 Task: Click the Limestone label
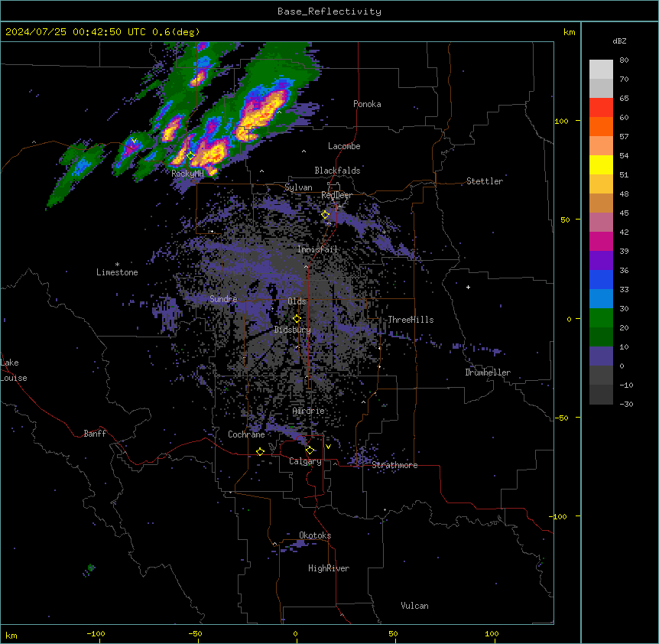pos(117,272)
